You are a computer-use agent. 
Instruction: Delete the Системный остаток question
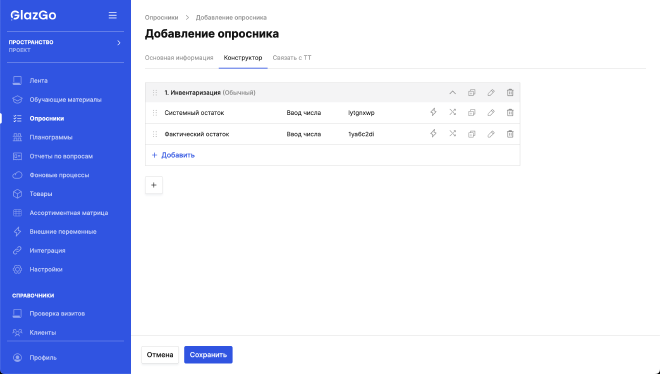pos(510,112)
